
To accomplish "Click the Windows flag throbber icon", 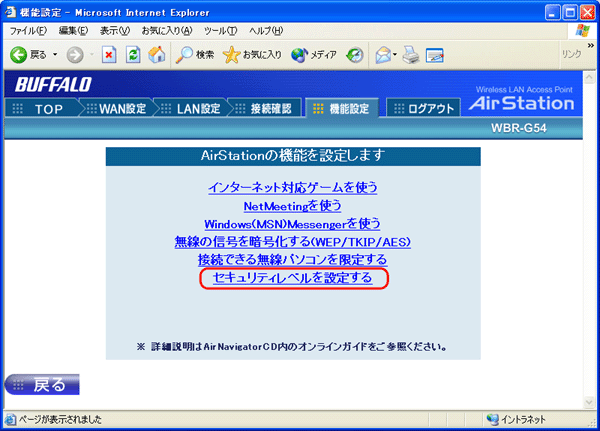I will (582, 31).
